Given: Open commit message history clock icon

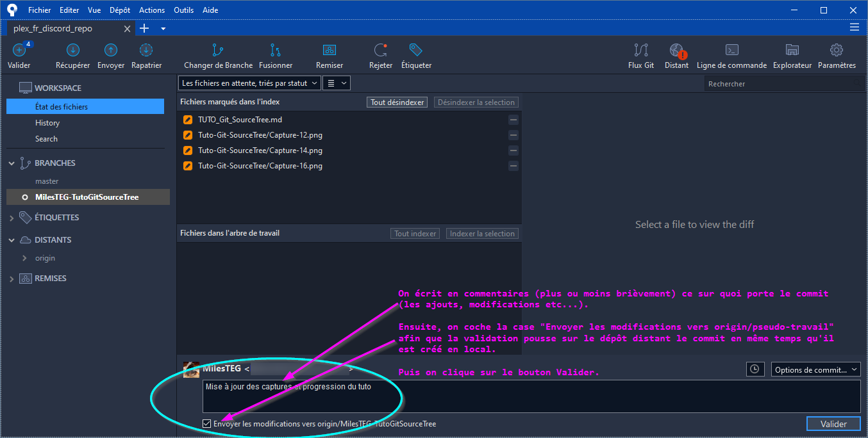Looking at the screenshot, I should click(x=755, y=369).
